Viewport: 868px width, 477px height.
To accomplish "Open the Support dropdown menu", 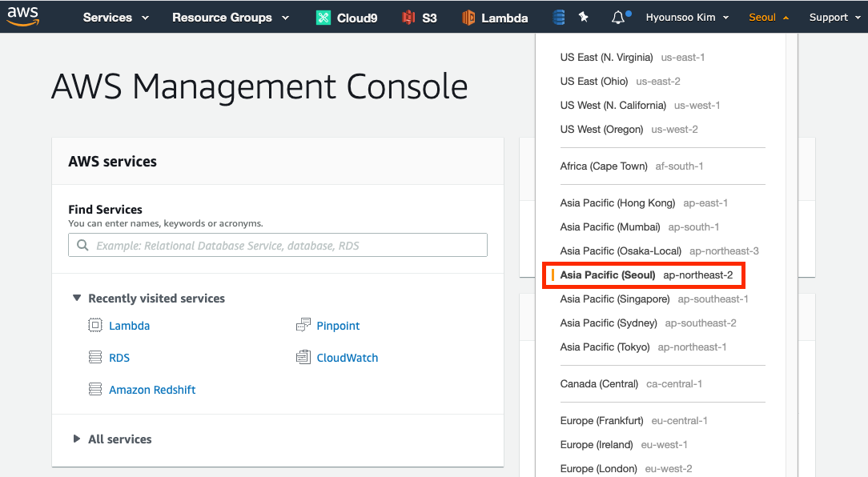I will coord(835,18).
